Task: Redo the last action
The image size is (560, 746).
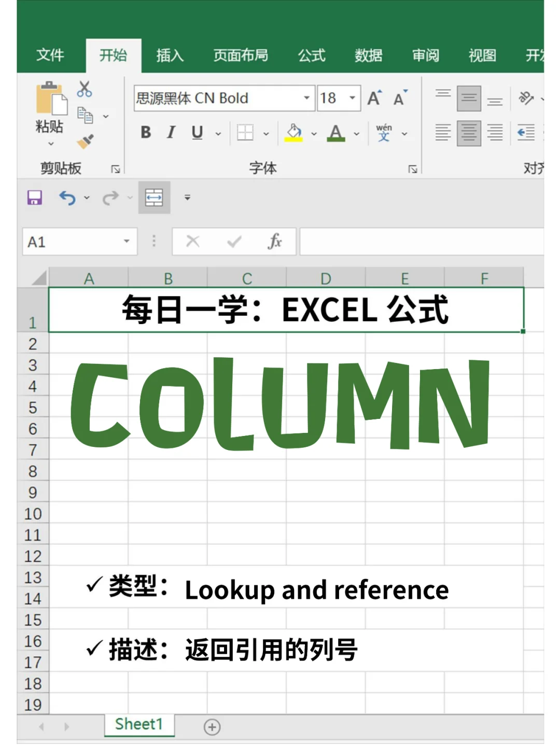Action: coord(110,198)
